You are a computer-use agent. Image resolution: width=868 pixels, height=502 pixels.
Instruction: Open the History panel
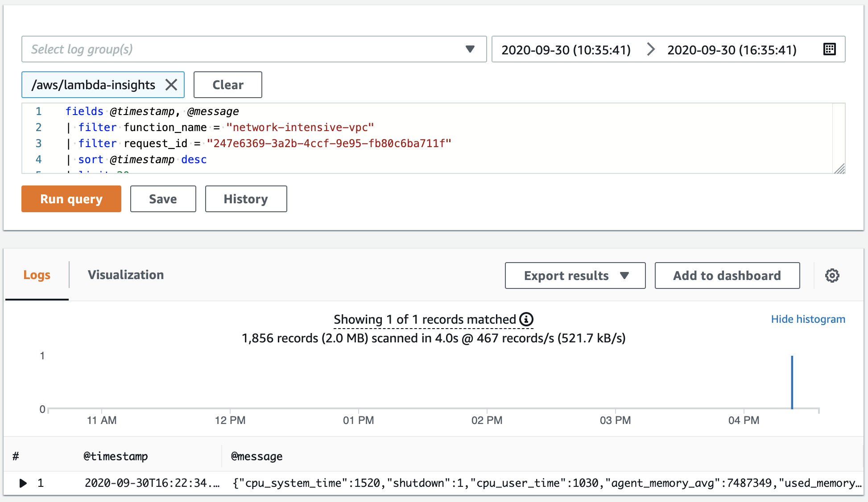tap(245, 198)
